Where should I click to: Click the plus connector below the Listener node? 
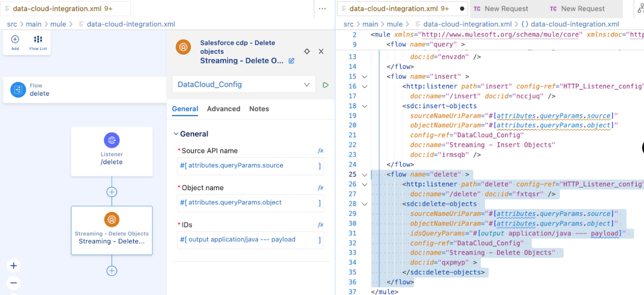[x=111, y=191]
